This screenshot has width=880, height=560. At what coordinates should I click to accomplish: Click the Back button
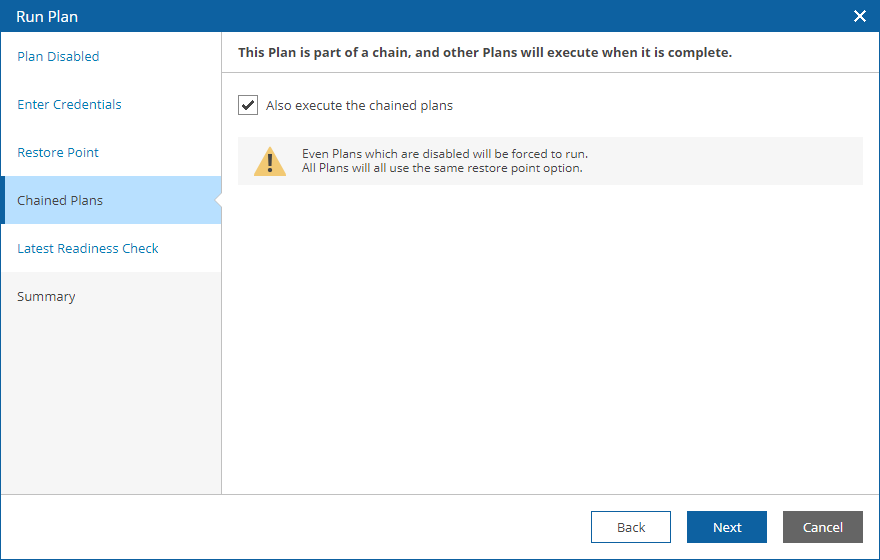[x=631, y=527]
